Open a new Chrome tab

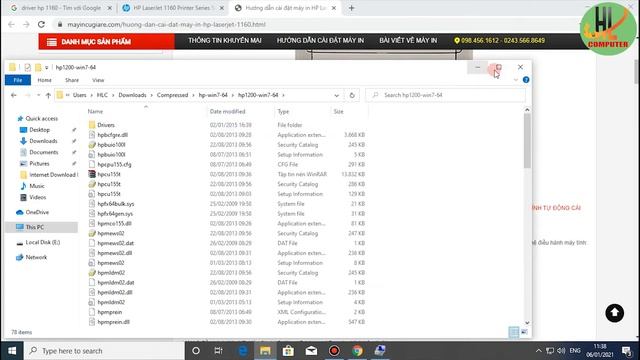pos(351,8)
